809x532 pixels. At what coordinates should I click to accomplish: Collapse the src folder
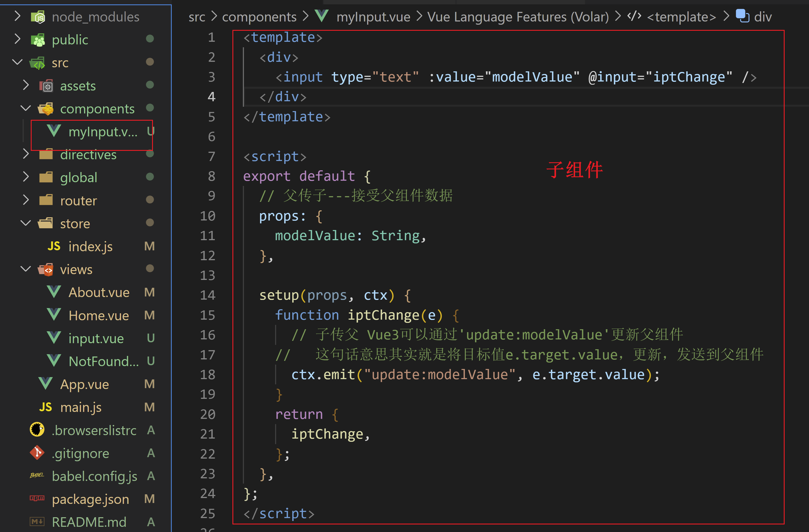point(17,62)
